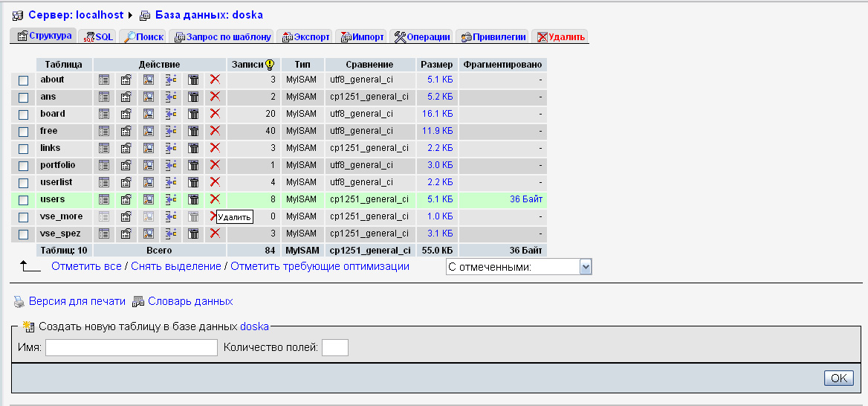Click 'Отметить требующие оптимизации' link
This screenshot has width=868, height=406.
320,266
